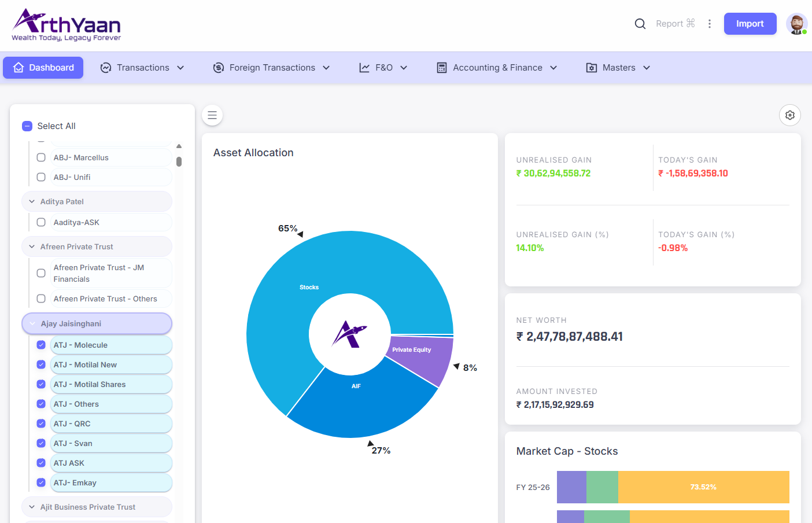The image size is (812, 523).
Task: Toggle the sidebar hamburger menu icon
Action: point(212,115)
